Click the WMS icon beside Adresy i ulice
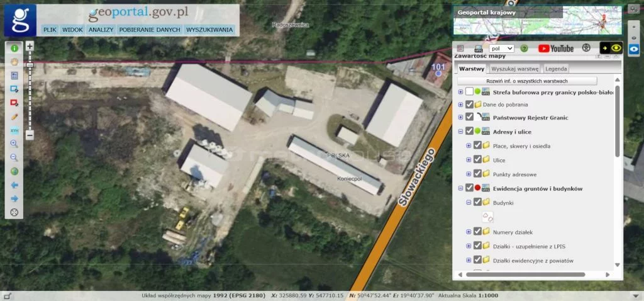 [486, 132]
